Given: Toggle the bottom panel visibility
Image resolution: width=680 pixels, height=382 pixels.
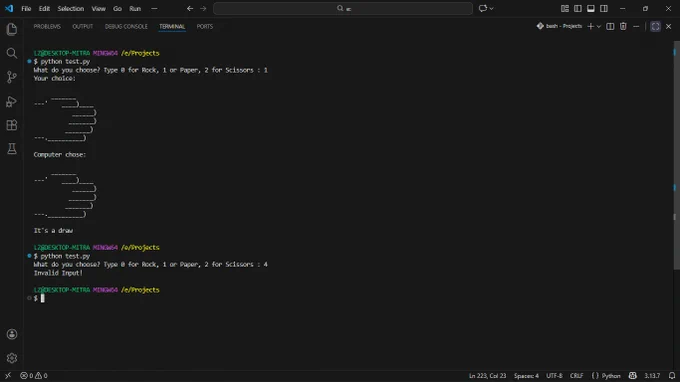Looking at the screenshot, I should click(591, 8).
